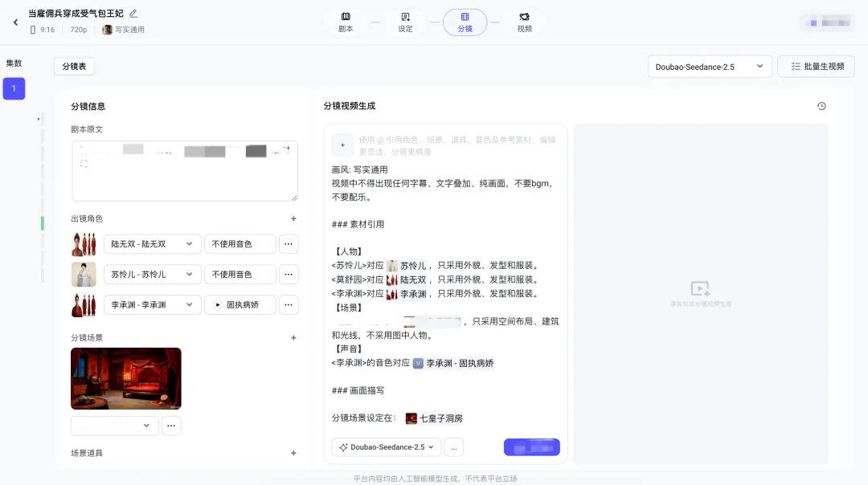The image size is (868, 485).
Task: Click the user account area top right
Action: pos(828,22)
